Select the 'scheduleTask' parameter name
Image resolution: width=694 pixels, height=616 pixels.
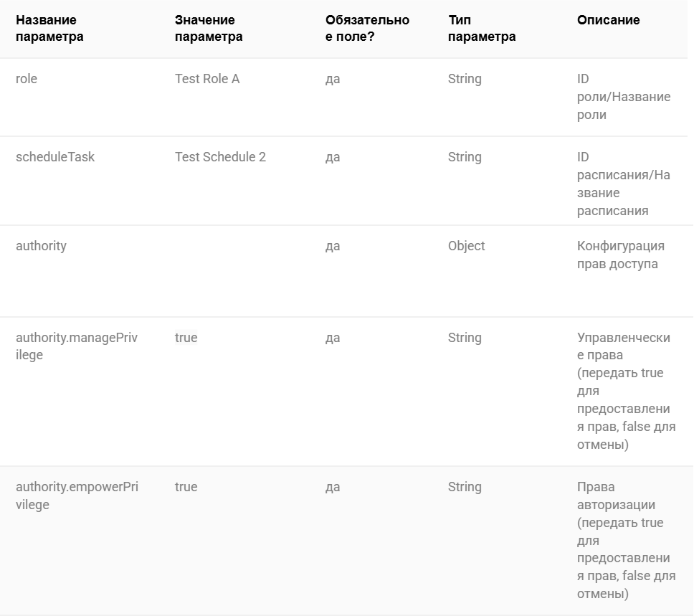point(55,157)
